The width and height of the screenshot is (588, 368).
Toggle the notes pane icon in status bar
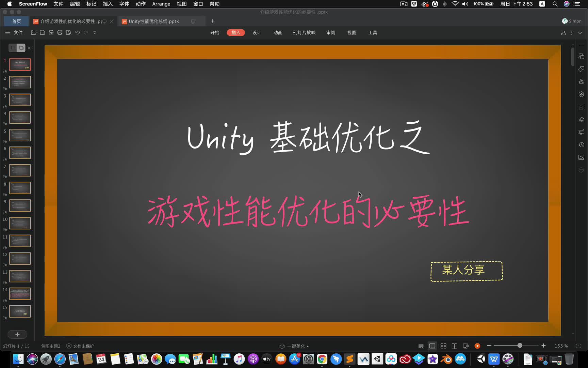(421, 346)
